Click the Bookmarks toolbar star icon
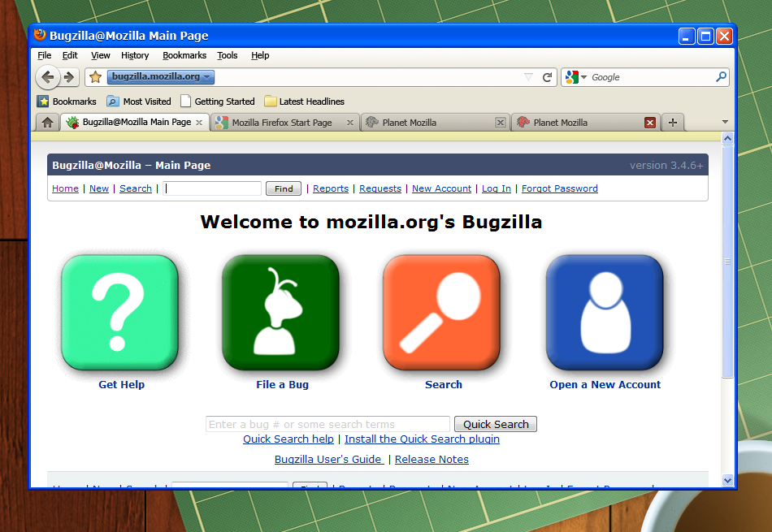The width and height of the screenshot is (772, 532). (x=43, y=102)
